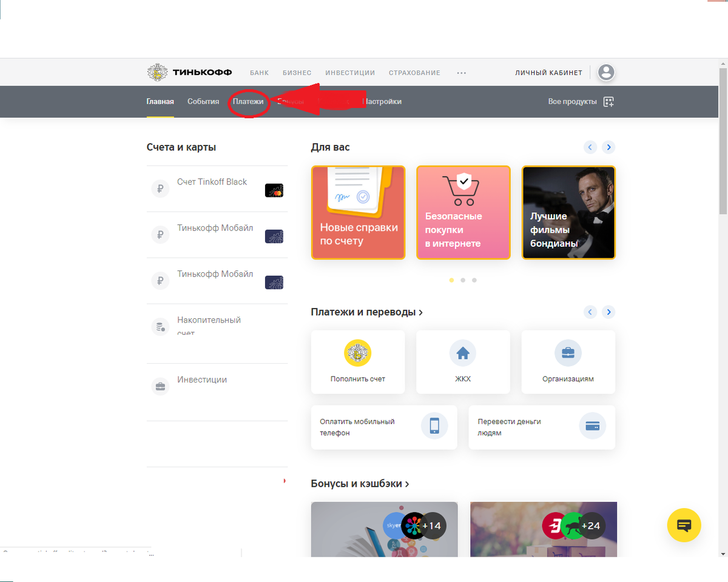The height and width of the screenshot is (582, 728).
Task: Click the All products grid icon
Action: coord(609,102)
